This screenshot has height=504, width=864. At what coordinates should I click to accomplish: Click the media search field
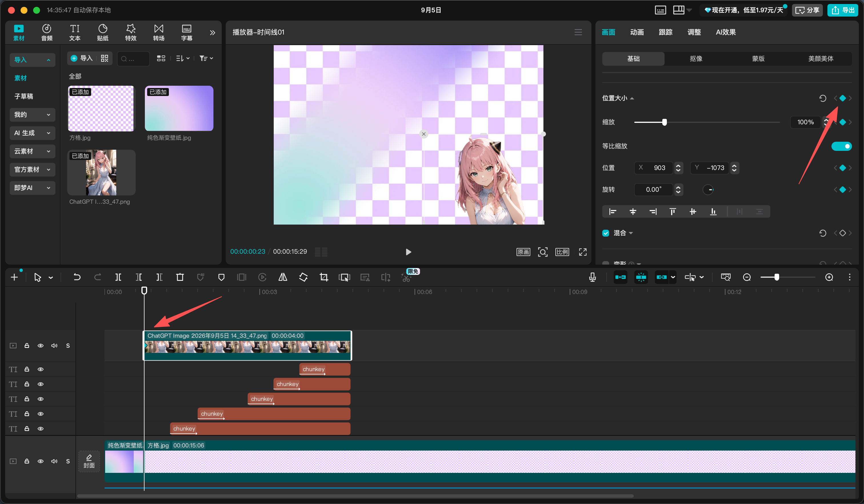(133, 59)
